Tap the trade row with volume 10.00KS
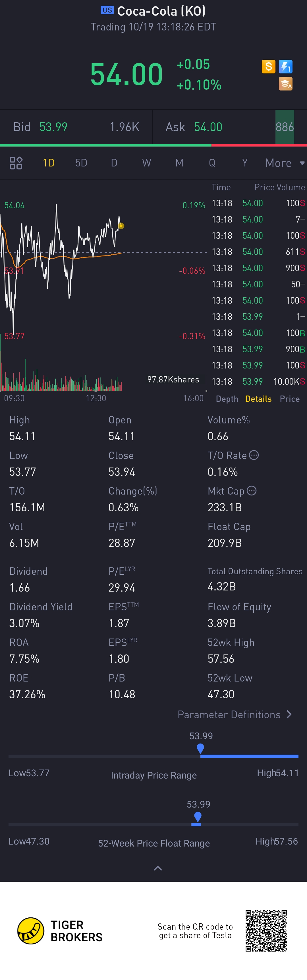Screen dimensions: 307x980 click(258, 382)
